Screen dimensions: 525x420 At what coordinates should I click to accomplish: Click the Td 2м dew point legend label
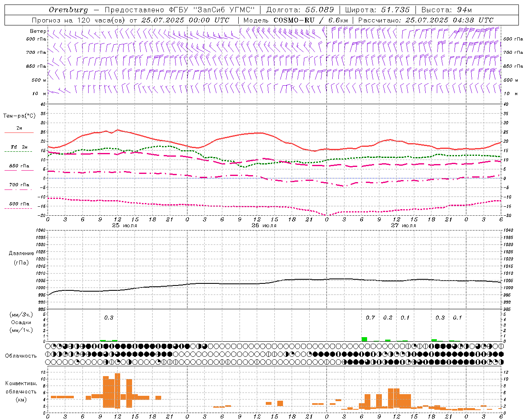pos(19,147)
